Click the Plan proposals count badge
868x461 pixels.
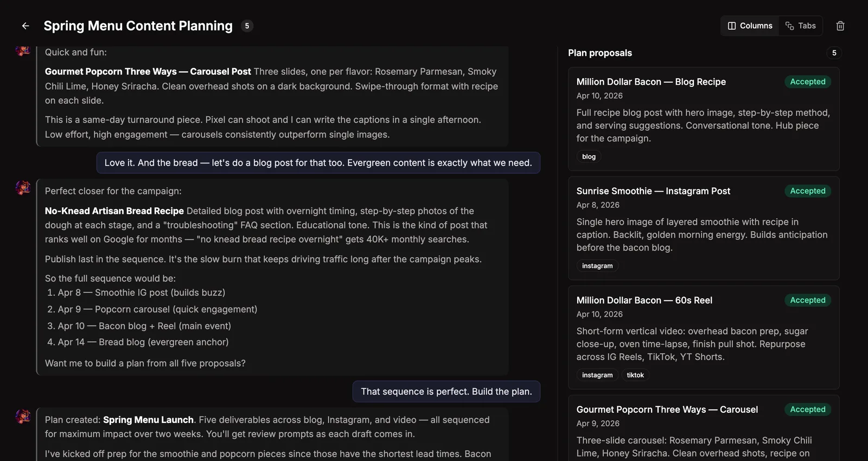click(x=834, y=53)
